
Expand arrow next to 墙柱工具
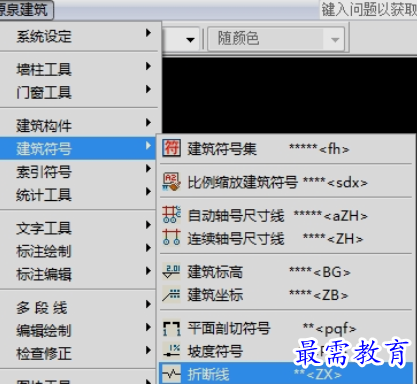tap(148, 66)
